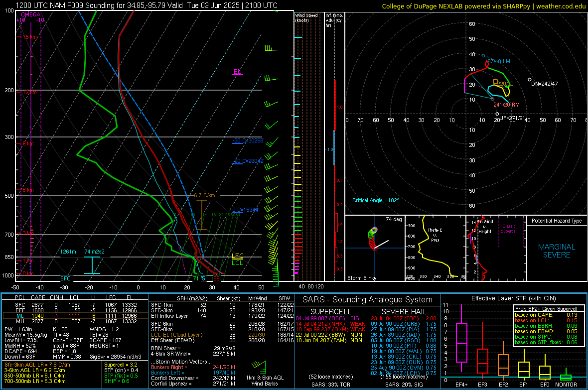Click the green 'LCL' label on skew-T
Viewport: 588px width, 390px height.
coord(237,263)
